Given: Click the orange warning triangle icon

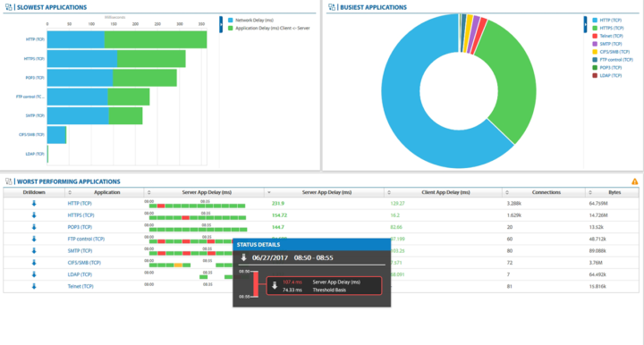Looking at the screenshot, I should pos(634,181).
